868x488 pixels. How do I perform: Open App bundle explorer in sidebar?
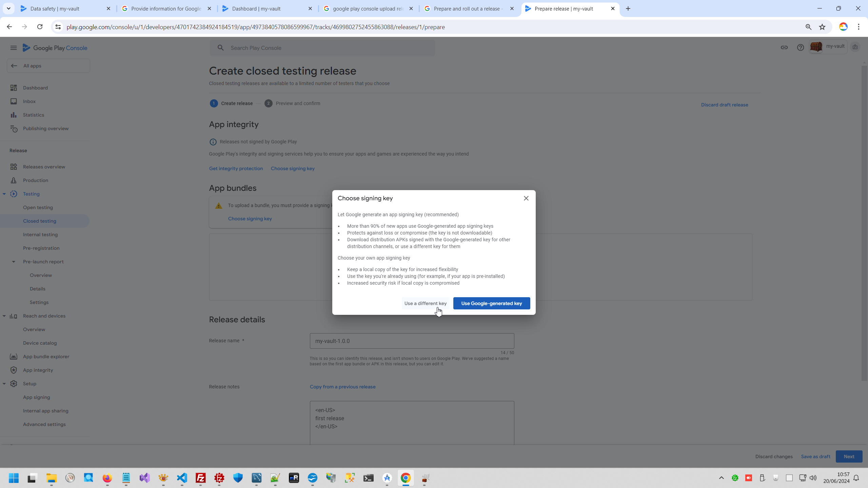click(x=46, y=357)
